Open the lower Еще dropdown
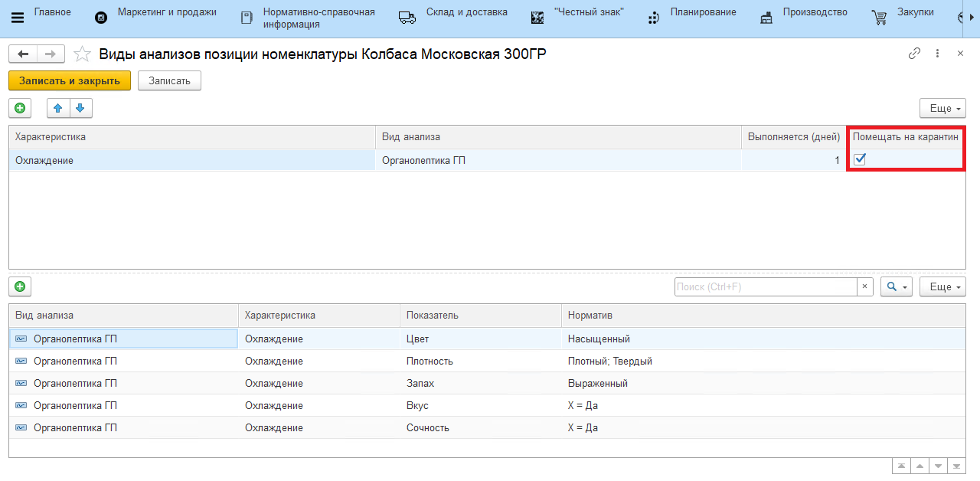 (x=942, y=286)
